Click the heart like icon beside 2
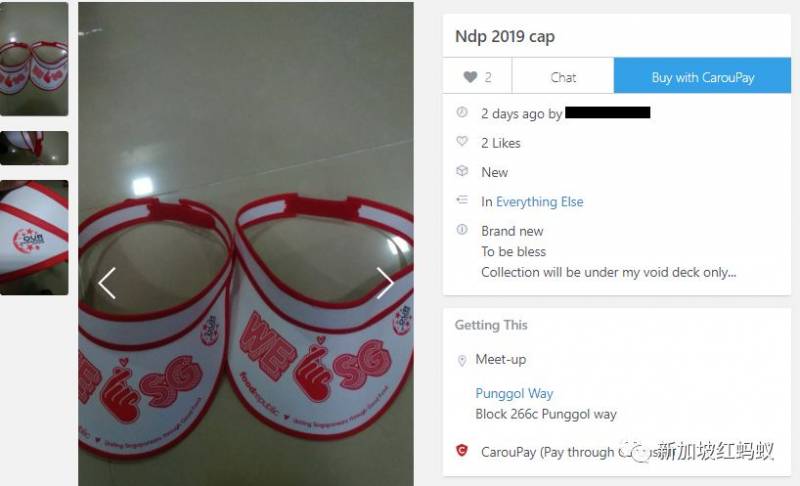 point(470,77)
